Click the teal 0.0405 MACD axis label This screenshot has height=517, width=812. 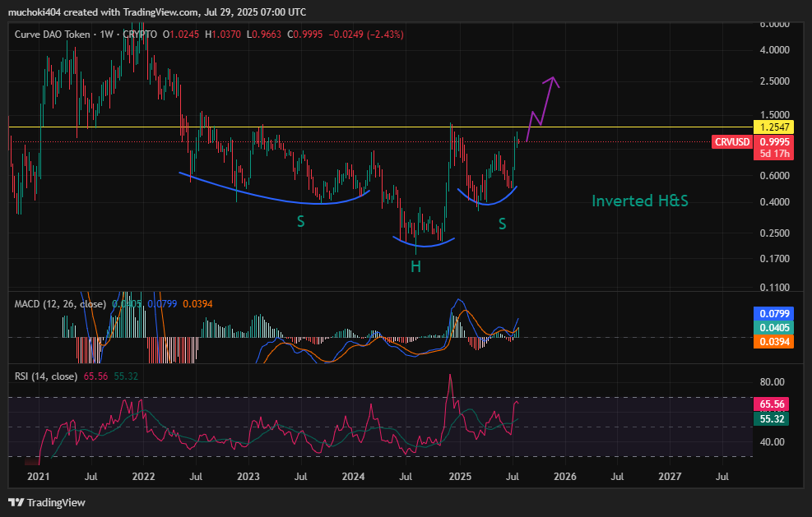774,328
